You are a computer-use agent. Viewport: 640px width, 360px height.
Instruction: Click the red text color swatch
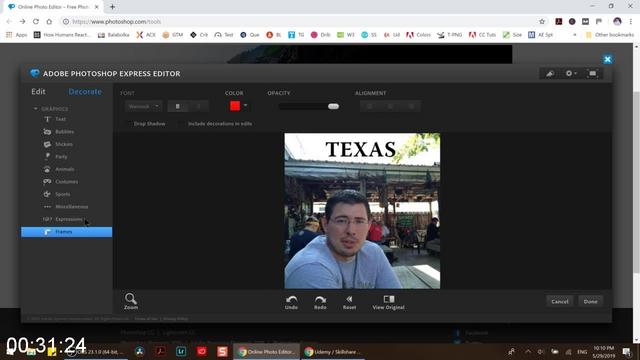[x=235, y=106]
